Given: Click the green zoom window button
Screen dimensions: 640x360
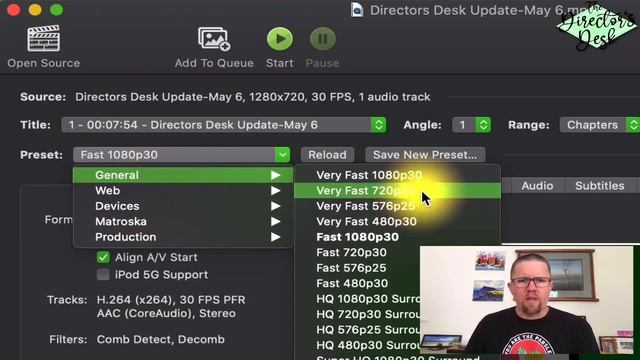Looking at the screenshot, I should pyautogui.click(x=56, y=9).
